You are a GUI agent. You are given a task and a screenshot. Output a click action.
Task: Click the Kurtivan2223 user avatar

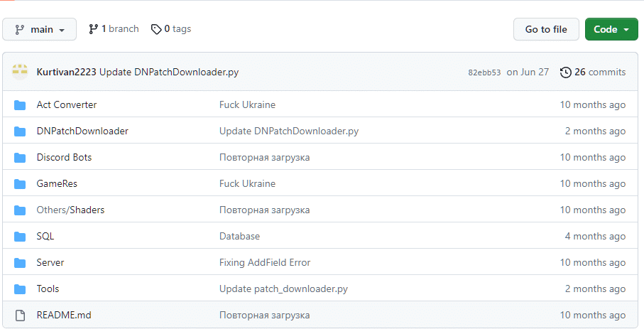(20, 72)
